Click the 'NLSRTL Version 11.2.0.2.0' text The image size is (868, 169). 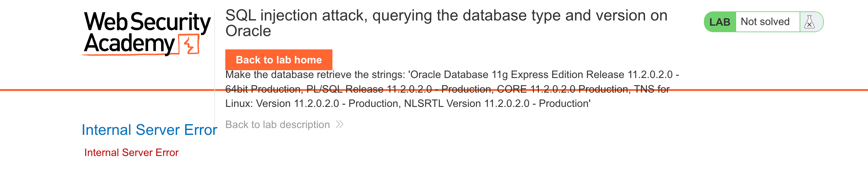click(467, 103)
